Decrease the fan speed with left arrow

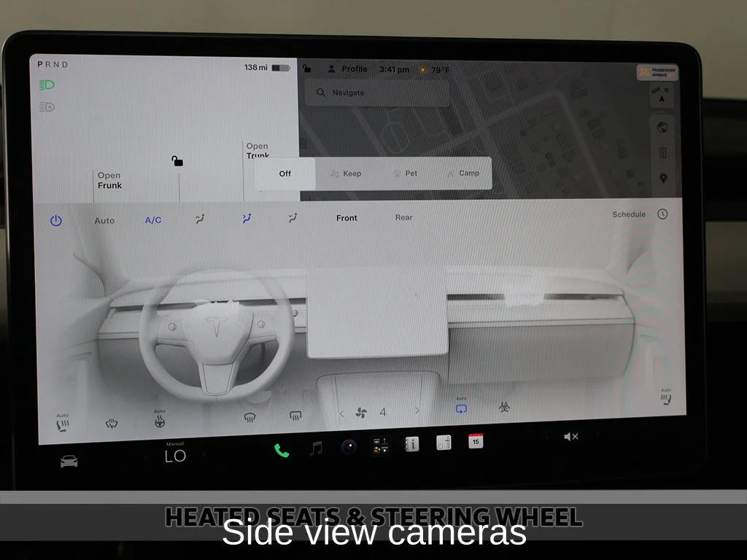pos(341,414)
